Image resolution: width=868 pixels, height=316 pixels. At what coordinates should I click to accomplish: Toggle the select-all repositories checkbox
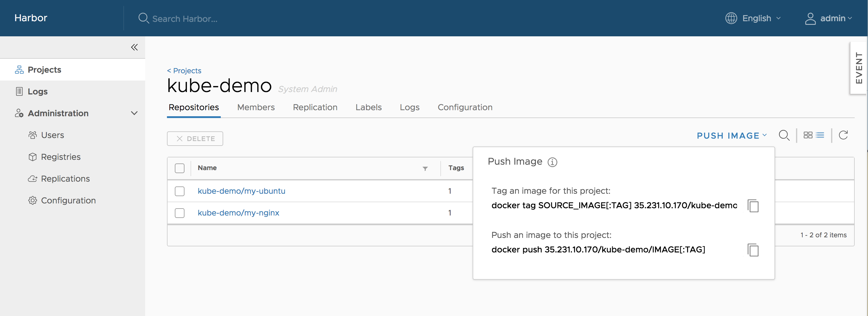coord(180,168)
